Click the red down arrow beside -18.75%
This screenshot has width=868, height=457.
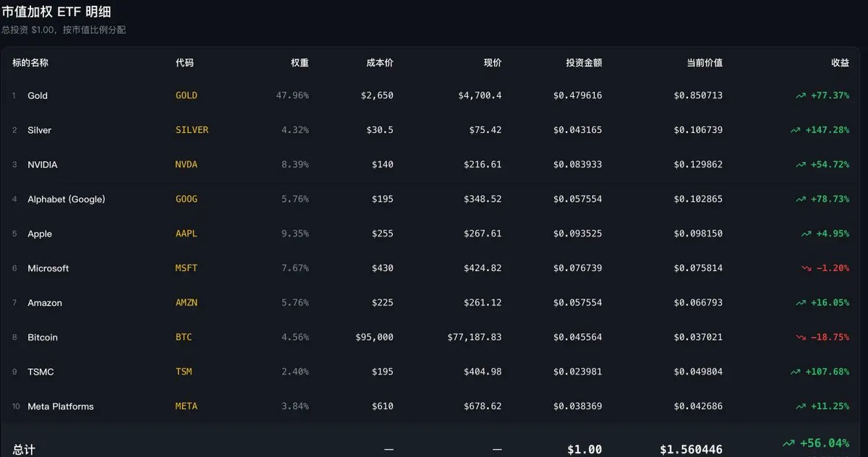801,338
